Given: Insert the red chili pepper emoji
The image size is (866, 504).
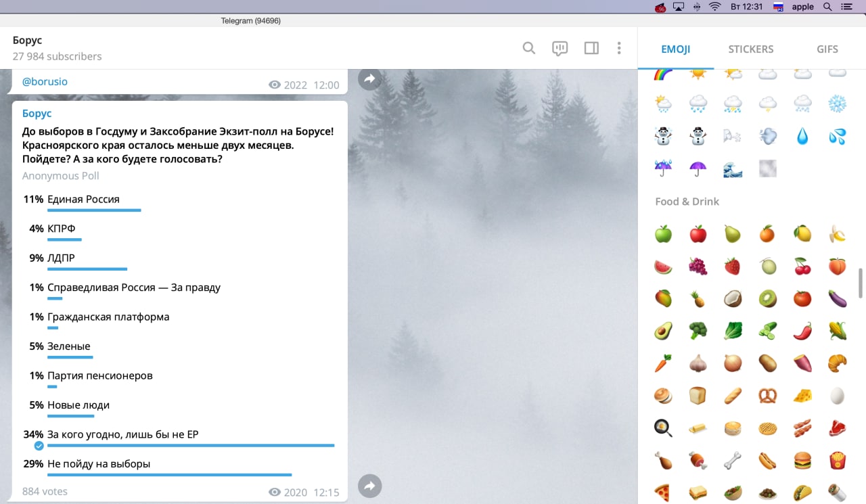Looking at the screenshot, I should click(x=802, y=331).
